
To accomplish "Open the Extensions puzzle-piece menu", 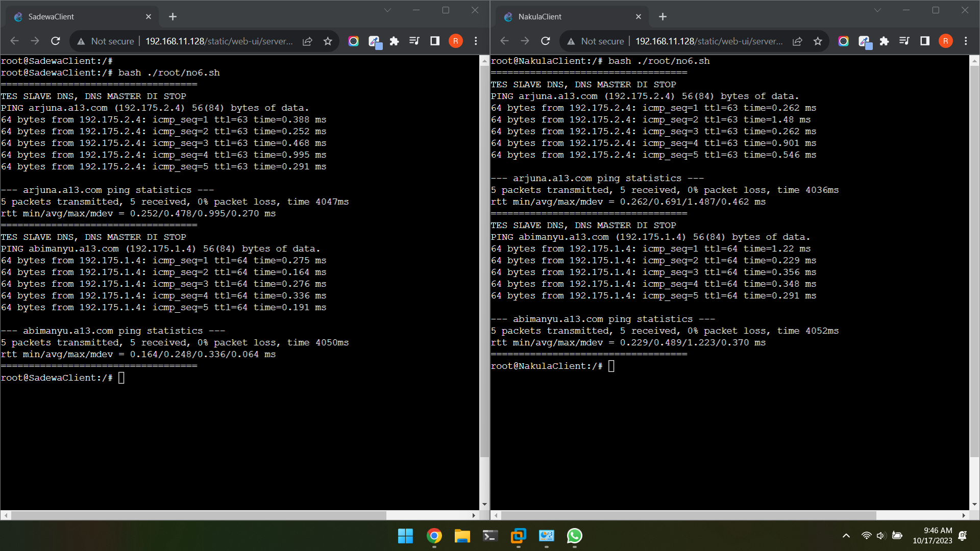I will coord(394,41).
